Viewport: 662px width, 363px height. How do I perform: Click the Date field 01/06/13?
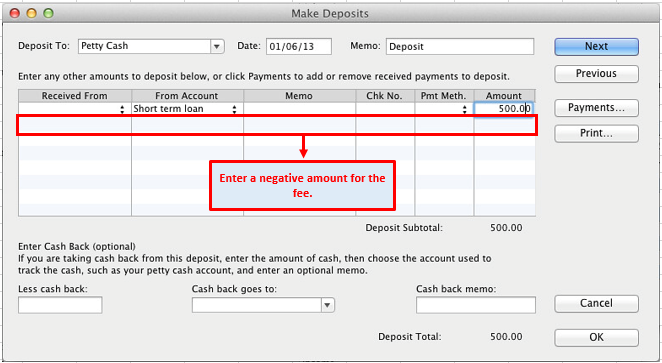298,46
